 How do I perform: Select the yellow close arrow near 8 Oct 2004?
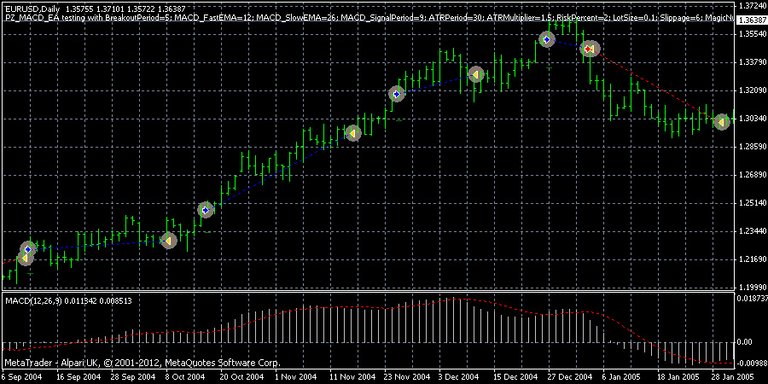(168, 240)
